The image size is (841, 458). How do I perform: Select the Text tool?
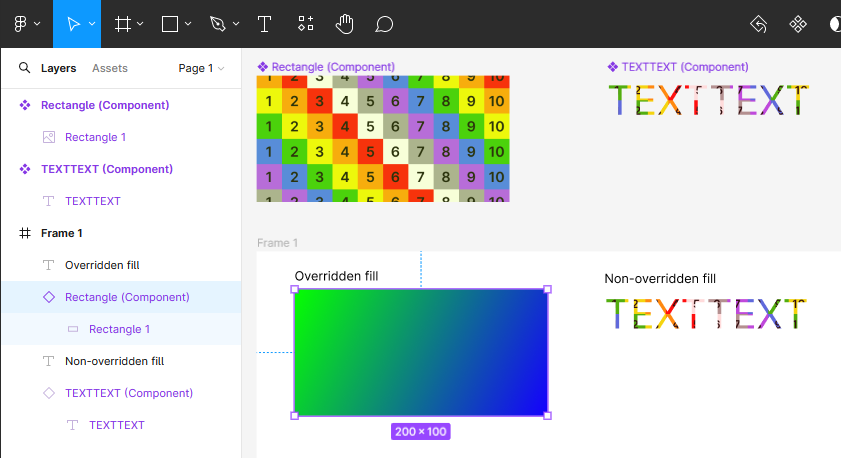click(264, 24)
